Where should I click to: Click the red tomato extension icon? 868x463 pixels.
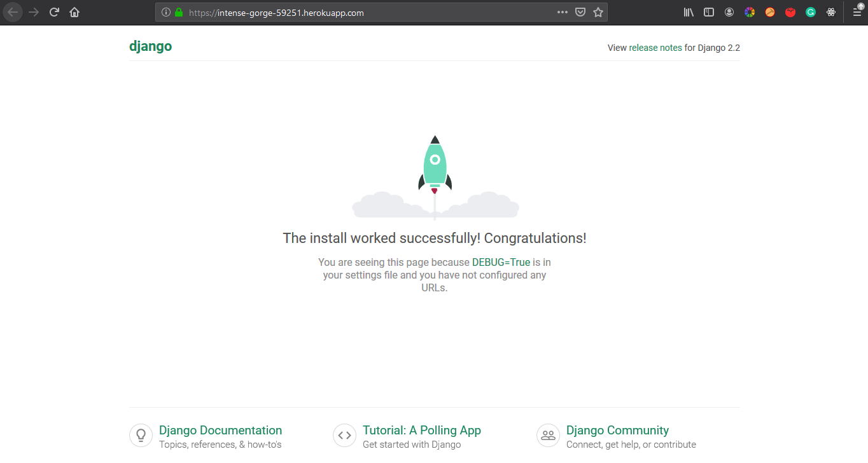coord(790,12)
